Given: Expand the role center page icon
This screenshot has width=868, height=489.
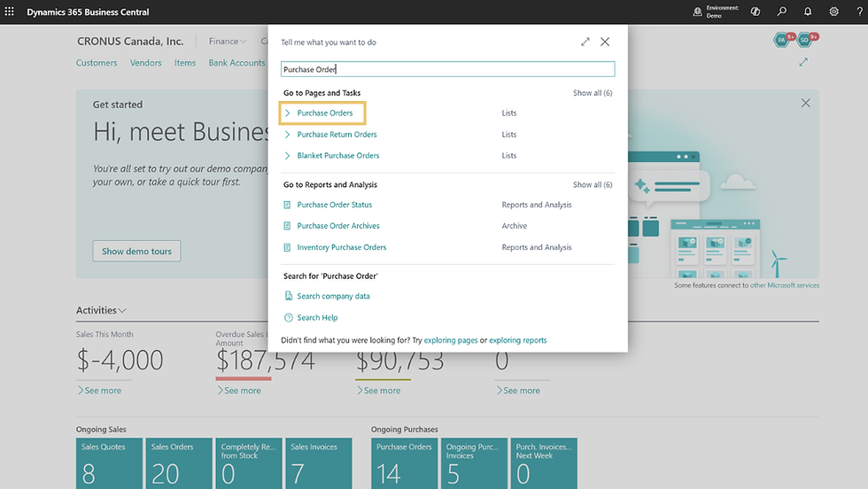Looking at the screenshot, I should [x=803, y=63].
